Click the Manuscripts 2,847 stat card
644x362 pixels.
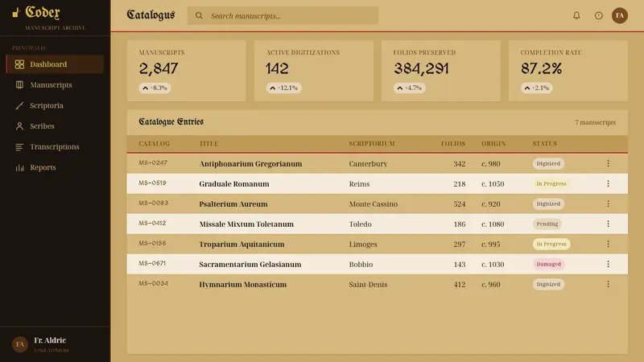point(187,71)
